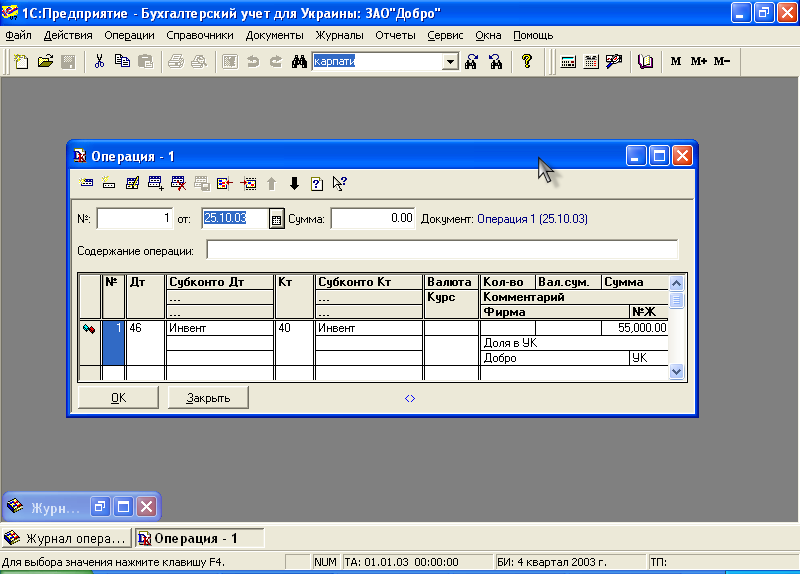Select the amount cell 55,000.00

tap(635, 328)
